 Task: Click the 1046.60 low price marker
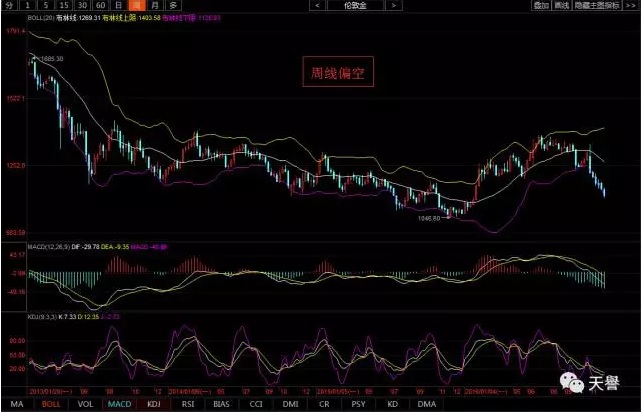(x=429, y=218)
